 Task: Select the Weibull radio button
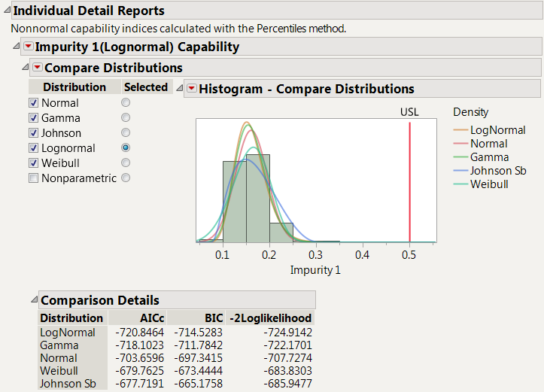coord(126,163)
